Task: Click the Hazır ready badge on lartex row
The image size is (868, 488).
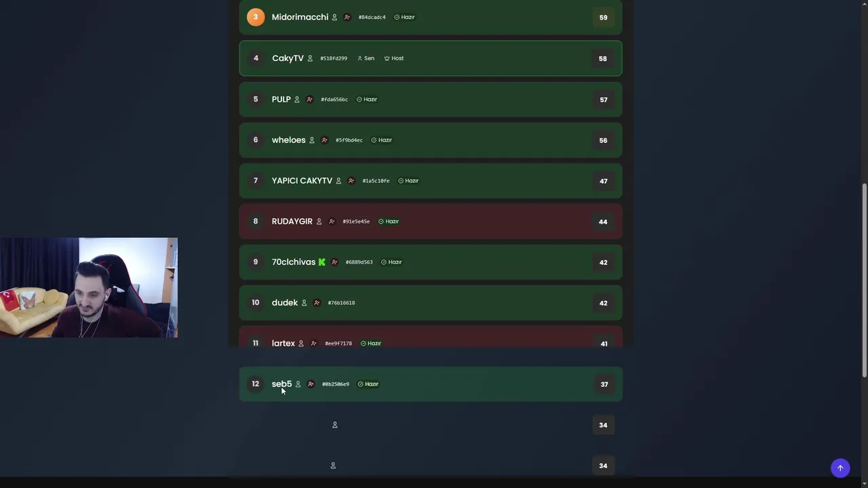Action: (371, 343)
